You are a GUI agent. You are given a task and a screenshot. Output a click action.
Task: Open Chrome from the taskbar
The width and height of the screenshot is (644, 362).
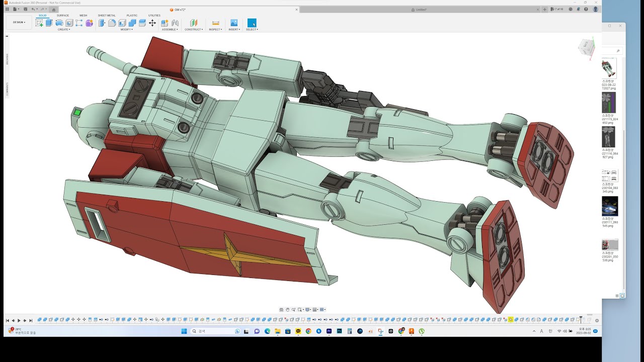(x=308, y=331)
